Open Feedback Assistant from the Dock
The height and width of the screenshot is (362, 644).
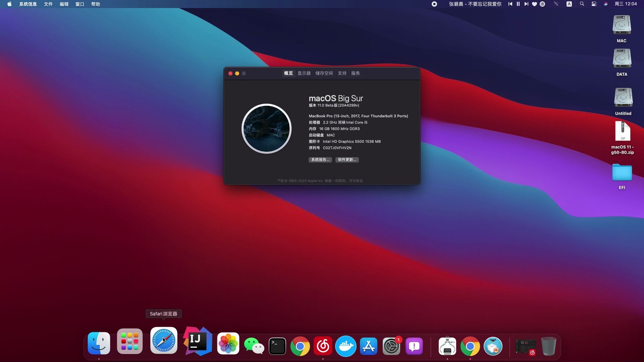pyautogui.click(x=414, y=346)
